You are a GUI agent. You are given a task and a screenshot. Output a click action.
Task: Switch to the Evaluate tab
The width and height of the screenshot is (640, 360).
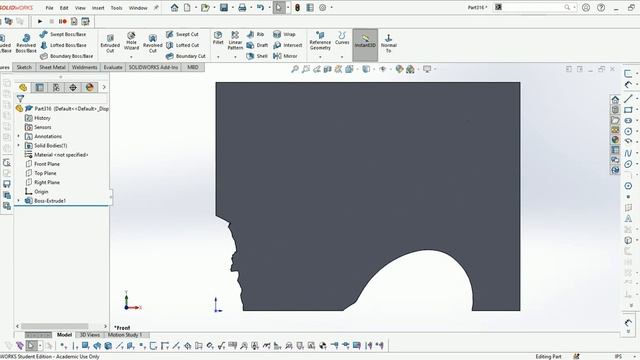113,67
